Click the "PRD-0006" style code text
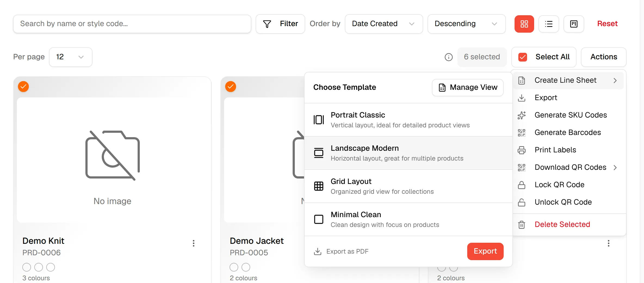Screen dimensions: 644x283 coord(41,253)
